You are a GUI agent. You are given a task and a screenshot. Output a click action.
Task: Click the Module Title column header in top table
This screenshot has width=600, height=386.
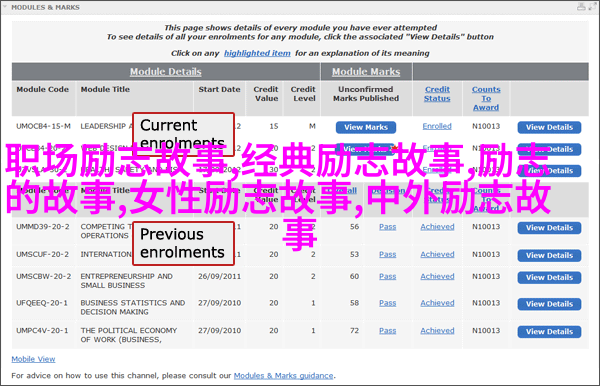[105, 89]
